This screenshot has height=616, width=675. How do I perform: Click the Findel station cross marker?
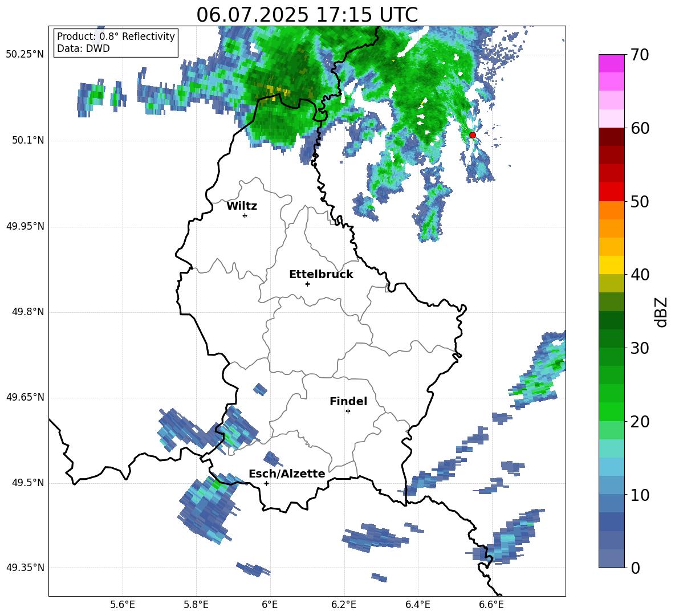(348, 411)
